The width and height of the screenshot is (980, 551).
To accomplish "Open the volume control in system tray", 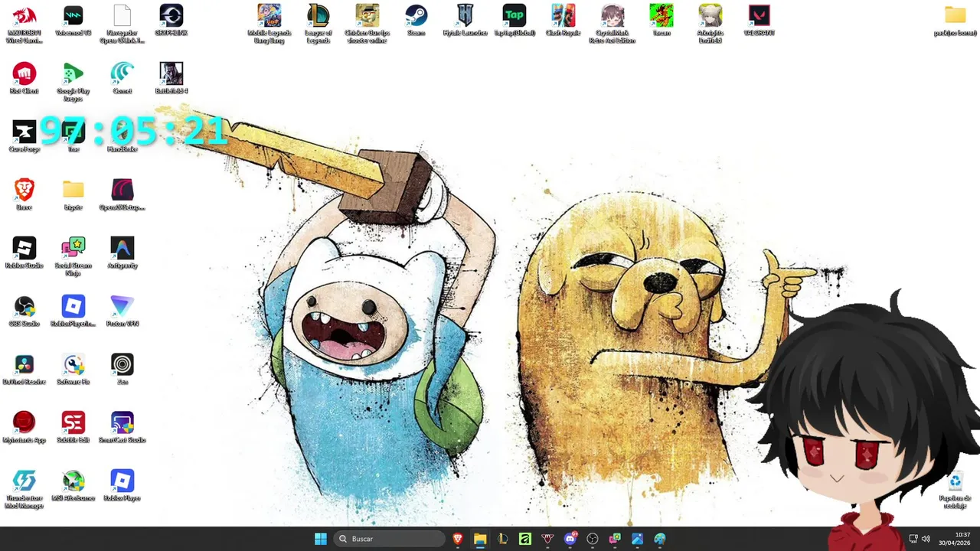I will (x=926, y=539).
